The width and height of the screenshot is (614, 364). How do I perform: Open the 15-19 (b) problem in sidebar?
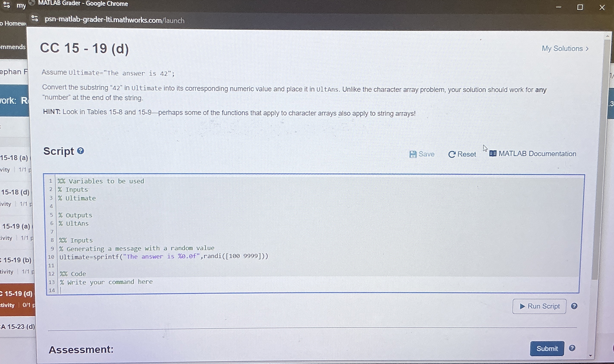[x=17, y=260]
